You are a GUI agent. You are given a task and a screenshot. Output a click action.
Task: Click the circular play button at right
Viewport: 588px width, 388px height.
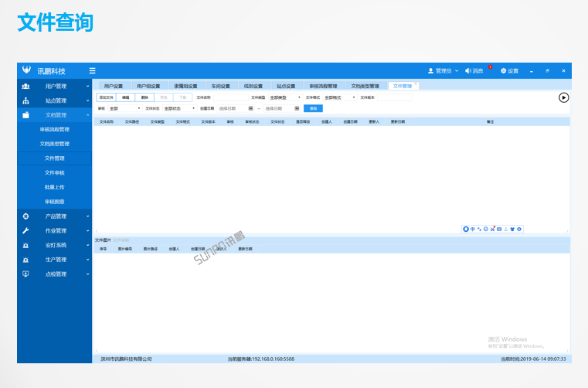(563, 97)
